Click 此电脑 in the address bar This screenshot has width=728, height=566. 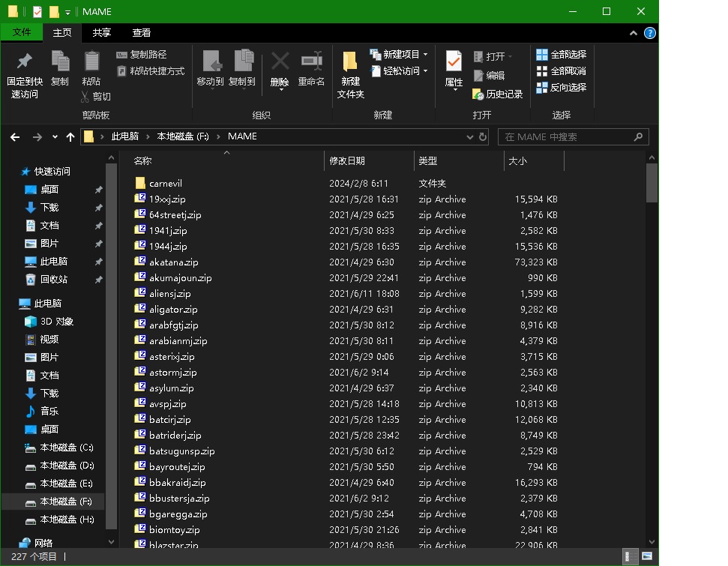[124, 136]
